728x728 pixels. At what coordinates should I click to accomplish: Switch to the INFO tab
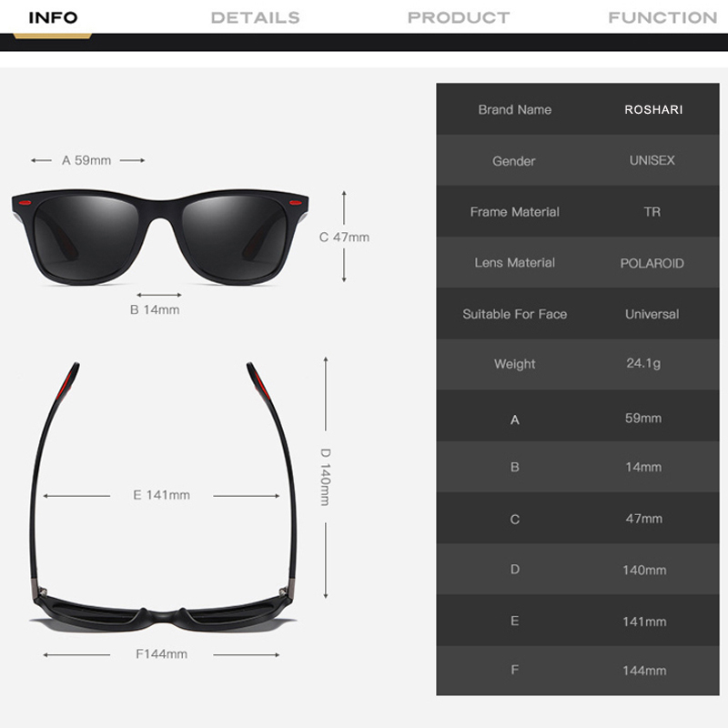[x=53, y=17]
